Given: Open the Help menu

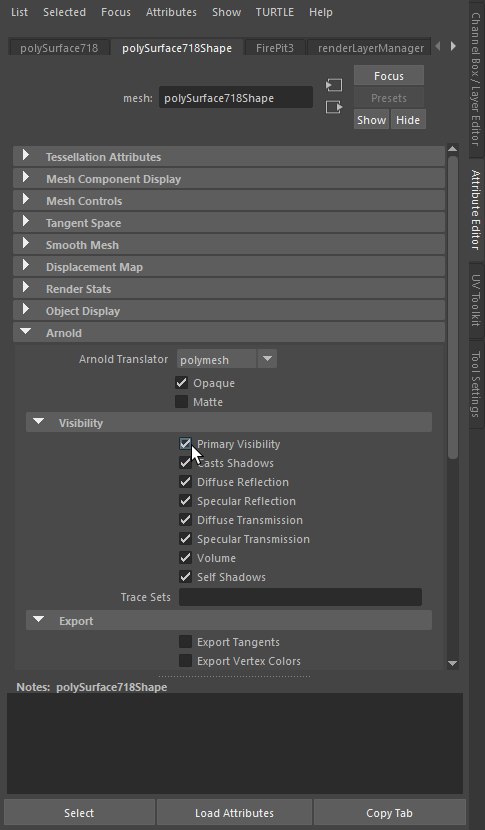Looking at the screenshot, I should pyautogui.click(x=321, y=12).
